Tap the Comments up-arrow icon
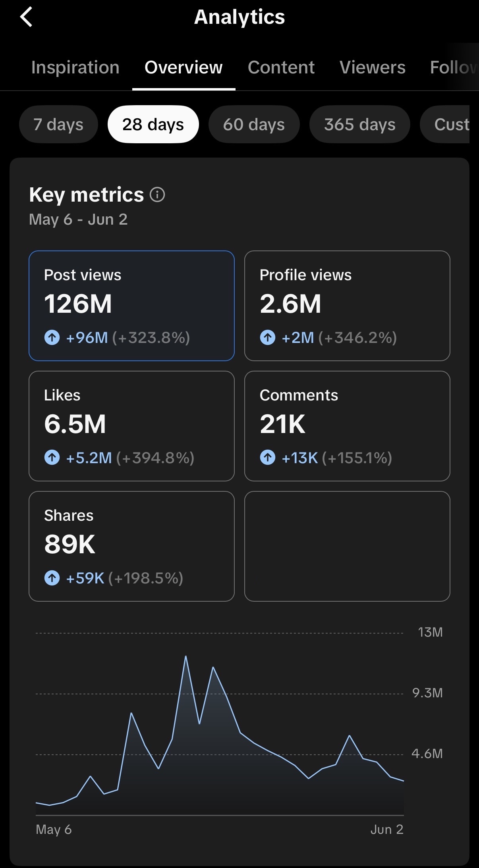 point(268,458)
